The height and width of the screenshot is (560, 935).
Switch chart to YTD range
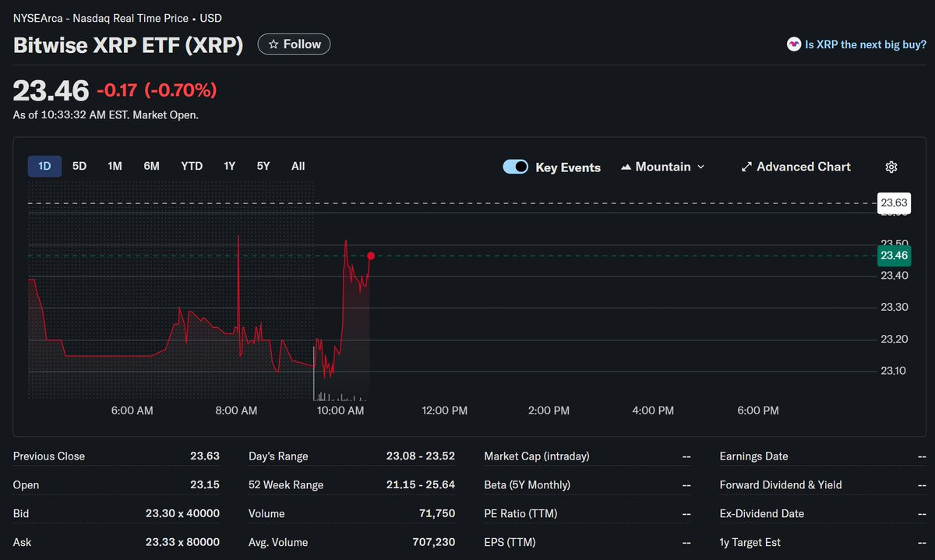[x=192, y=166]
